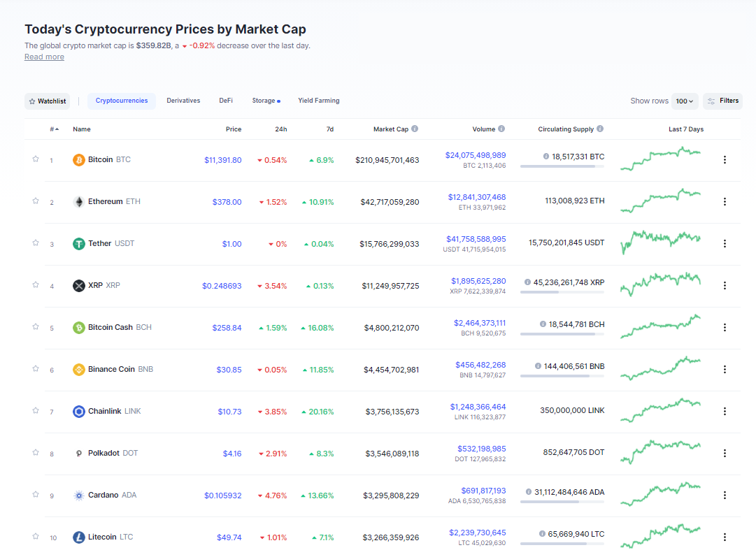Viewport: 756px width, 557px height.
Task: Click the Bitcoin coin logo icon
Action: 78,160
